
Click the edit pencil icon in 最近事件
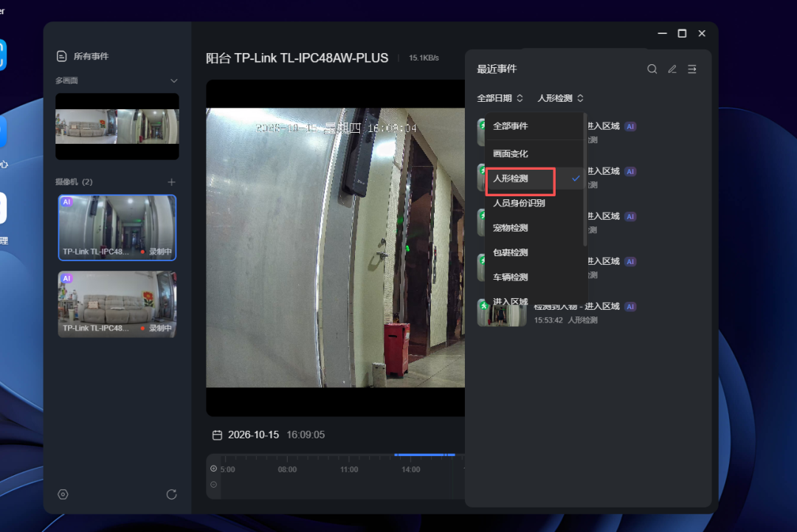coord(672,69)
